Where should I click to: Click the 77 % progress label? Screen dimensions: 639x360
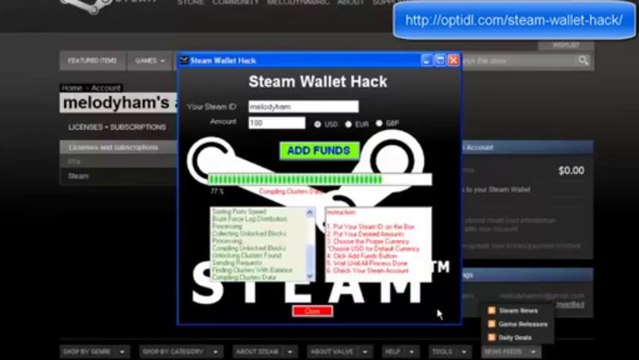[x=217, y=191]
